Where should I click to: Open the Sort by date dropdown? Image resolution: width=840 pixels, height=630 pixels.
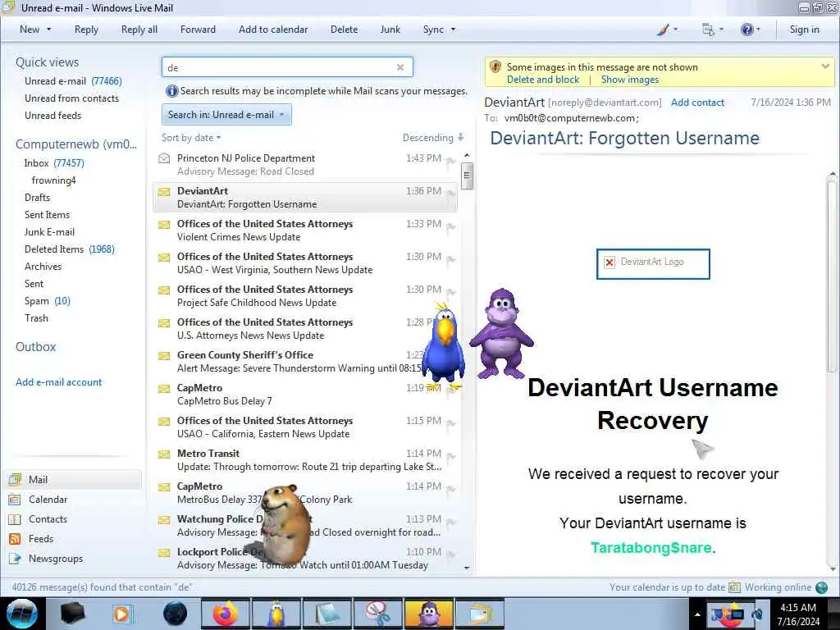coord(191,138)
